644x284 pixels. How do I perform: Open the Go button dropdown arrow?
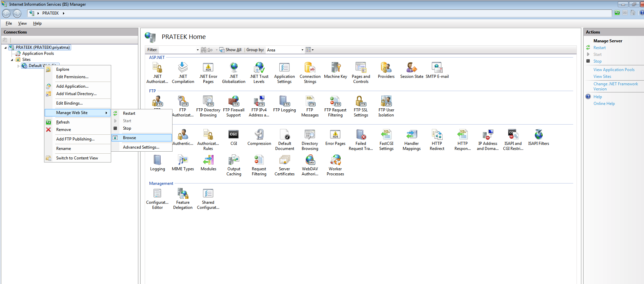[x=217, y=50]
